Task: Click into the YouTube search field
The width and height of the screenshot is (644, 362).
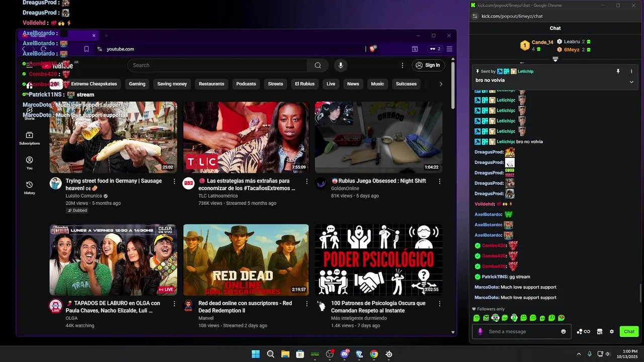Action: point(217,65)
